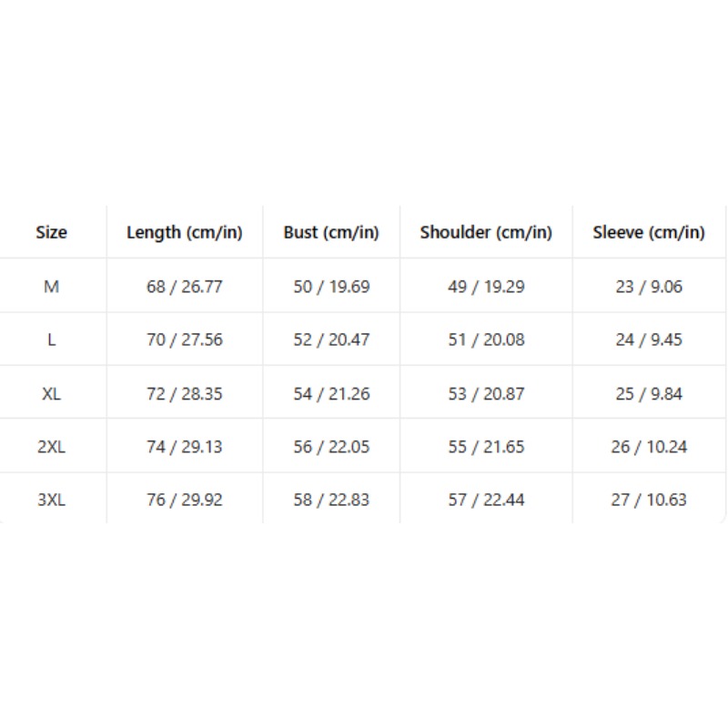This screenshot has width=728, height=728.
Task: Select the 26 / 10.24 sleeve value
Action: [x=649, y=447]
